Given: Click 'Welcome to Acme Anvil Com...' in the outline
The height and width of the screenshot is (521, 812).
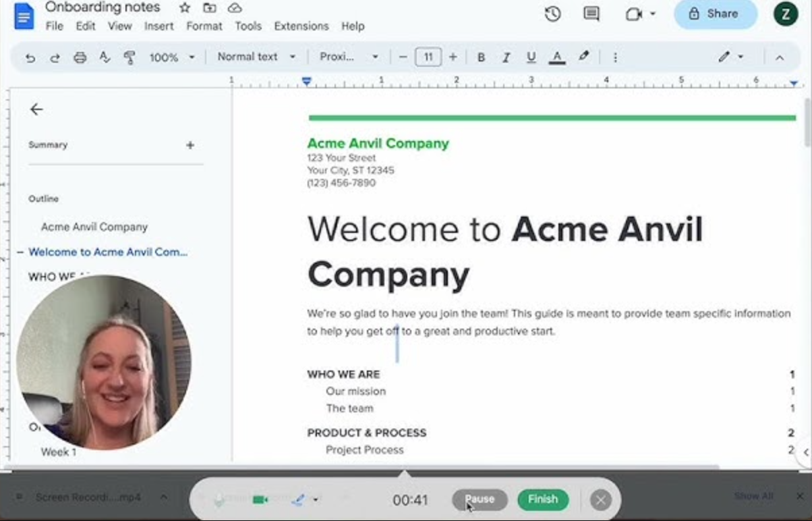Looking at the screenshot, I should [108, 252].
